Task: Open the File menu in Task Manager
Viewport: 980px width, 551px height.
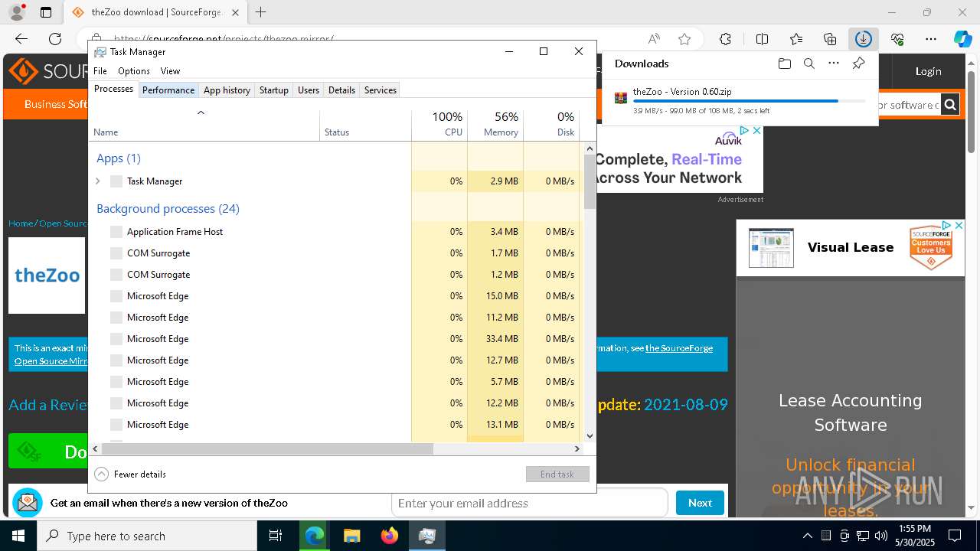Action: point(100,71)
